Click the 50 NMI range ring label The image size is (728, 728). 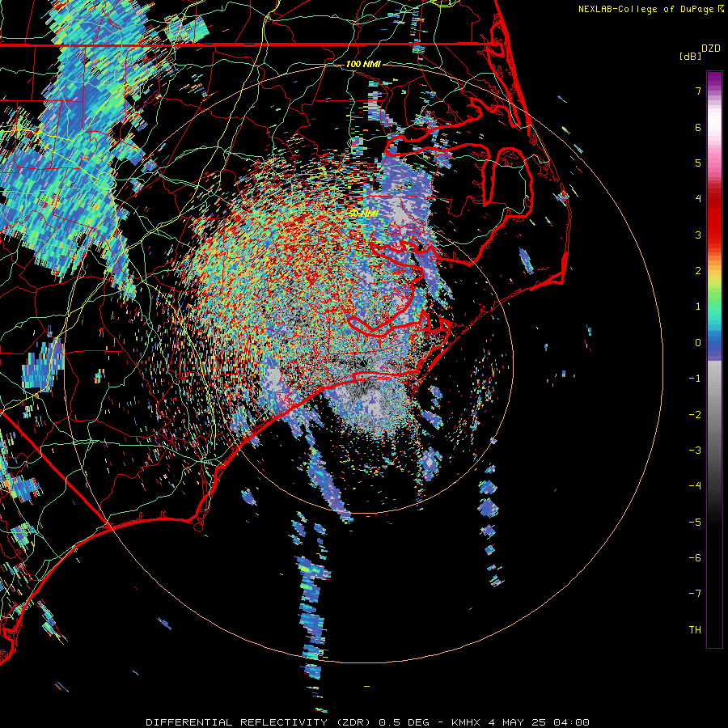coord(363,214)
